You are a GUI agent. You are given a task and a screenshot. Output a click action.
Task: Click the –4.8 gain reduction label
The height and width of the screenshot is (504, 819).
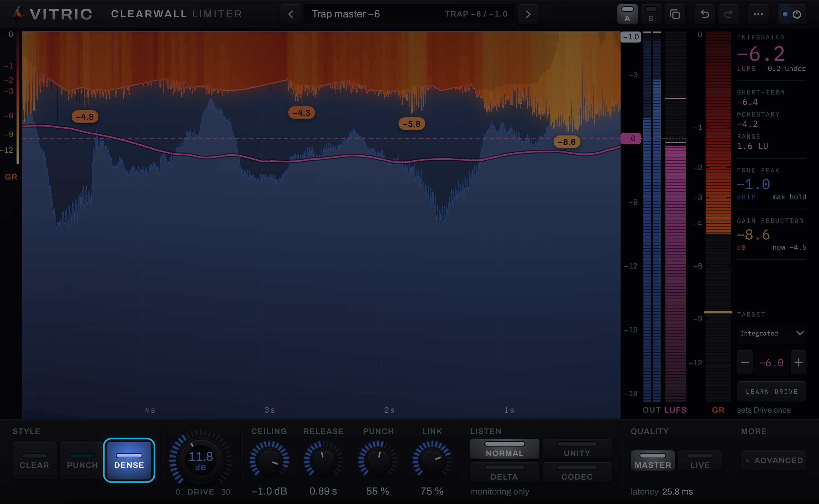tap(85, 117)
